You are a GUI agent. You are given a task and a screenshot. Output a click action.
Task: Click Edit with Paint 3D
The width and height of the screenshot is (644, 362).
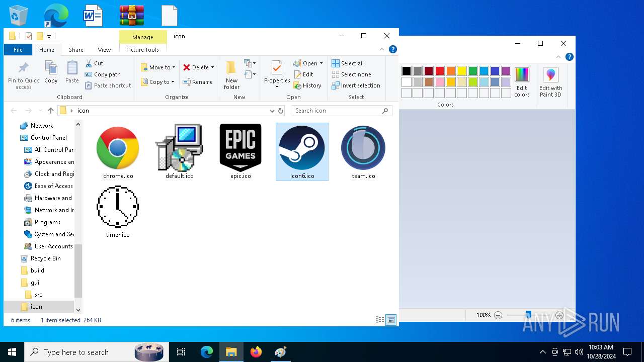coord(551,82)
